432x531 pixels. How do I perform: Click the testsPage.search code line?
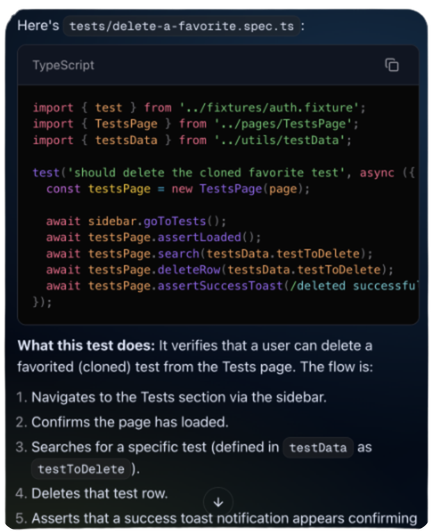209,254
